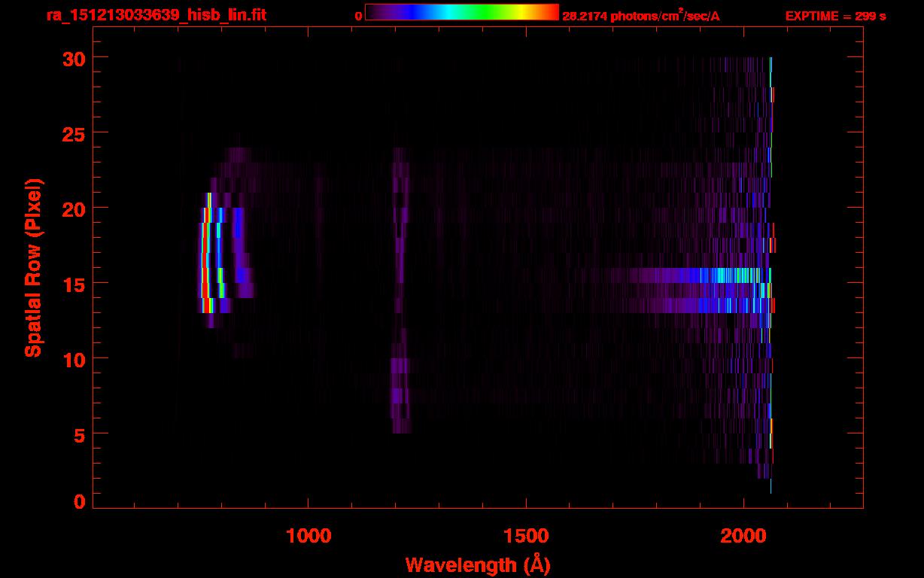924x578 pixels.
Task: Click the EXPTIME = 299 s text
Action: coord(835,16)
